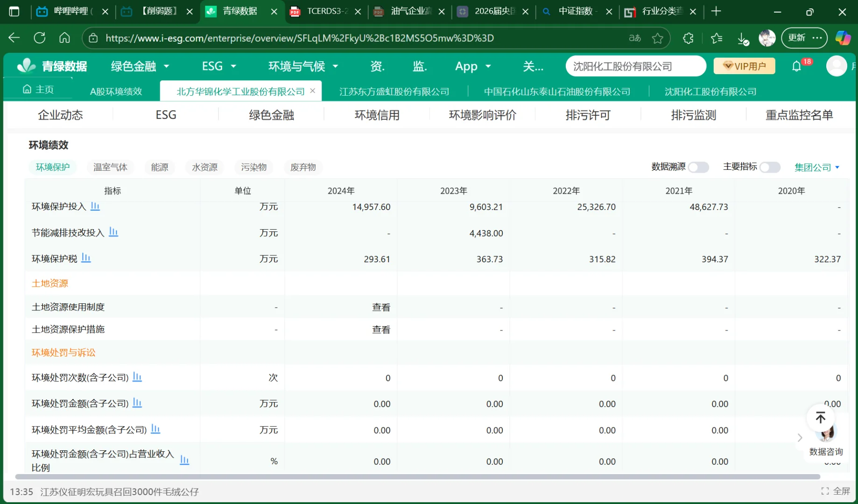Click the browser 更新 button
The image size is (858, 504).
[x=804, y=38]
